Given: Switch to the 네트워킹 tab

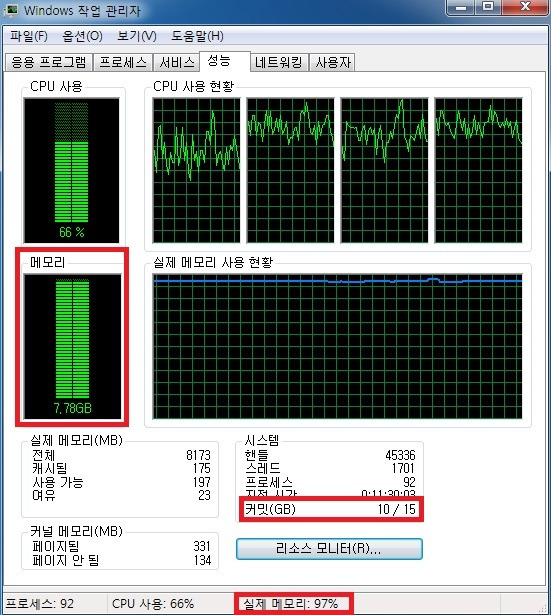Looking at the screenshot, I should click(x=279, y=62).
